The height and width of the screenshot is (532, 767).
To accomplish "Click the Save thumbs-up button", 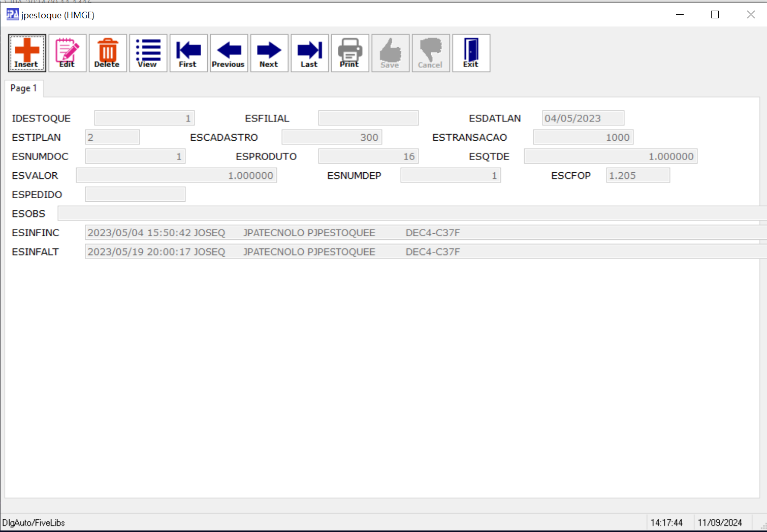I will coord(390,53).
